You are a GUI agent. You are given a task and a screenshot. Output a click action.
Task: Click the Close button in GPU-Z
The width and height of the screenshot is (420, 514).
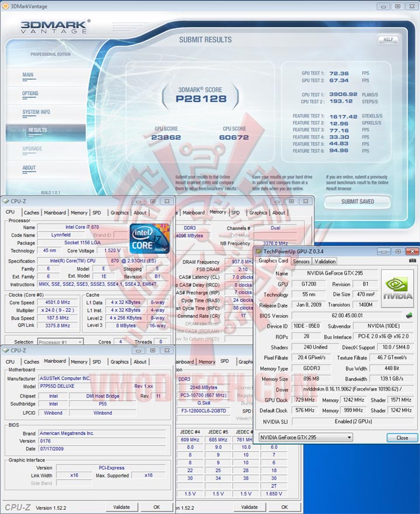(x=402, y=438)
